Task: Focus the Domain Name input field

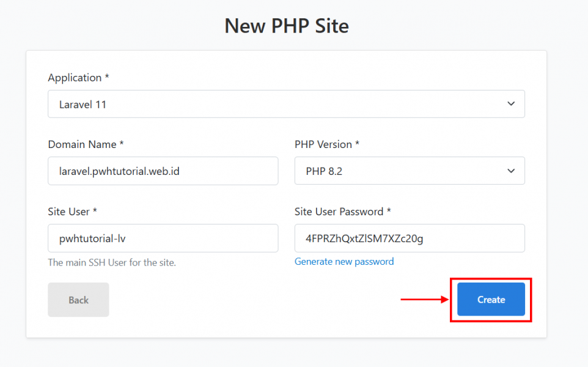Action: (163, 171)
